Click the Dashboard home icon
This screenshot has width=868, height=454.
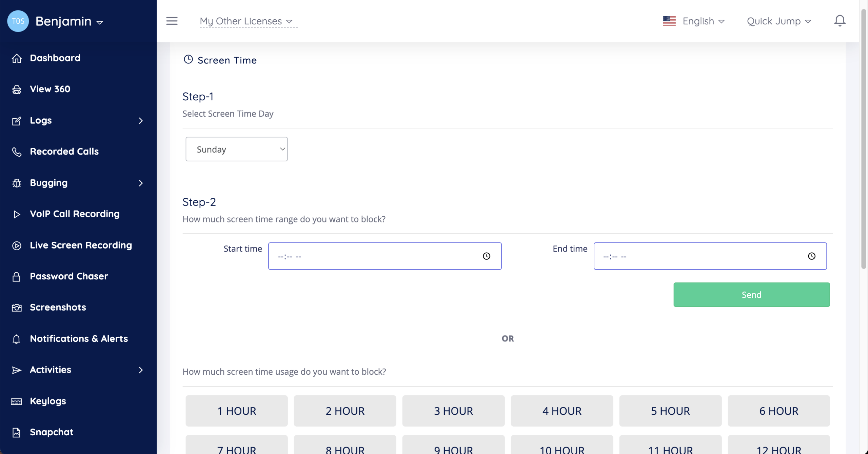(16, 58)
